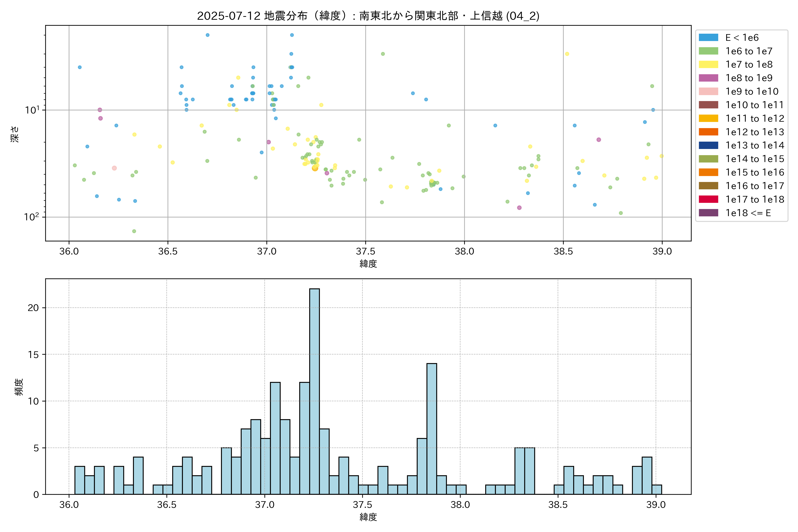Click the purple 1e8 to 1e9 swatch
Viewport: 798px width, 532px height.
[x=708, y=78]
